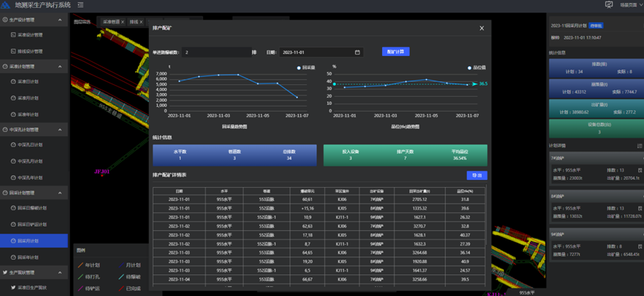The width and height of the screenshot is (644, 296).
Task: Click the small icon in the 7#油铲 card row
Action: 640,170
